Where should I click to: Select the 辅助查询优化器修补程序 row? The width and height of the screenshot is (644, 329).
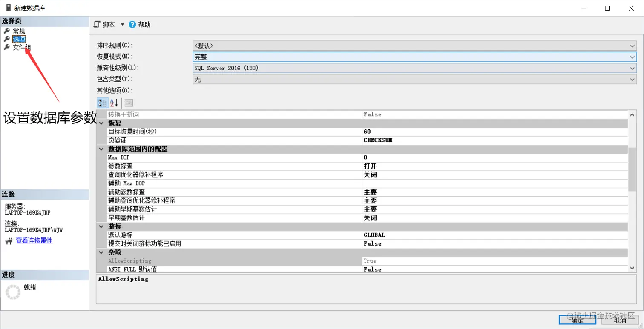pos(367,200)
